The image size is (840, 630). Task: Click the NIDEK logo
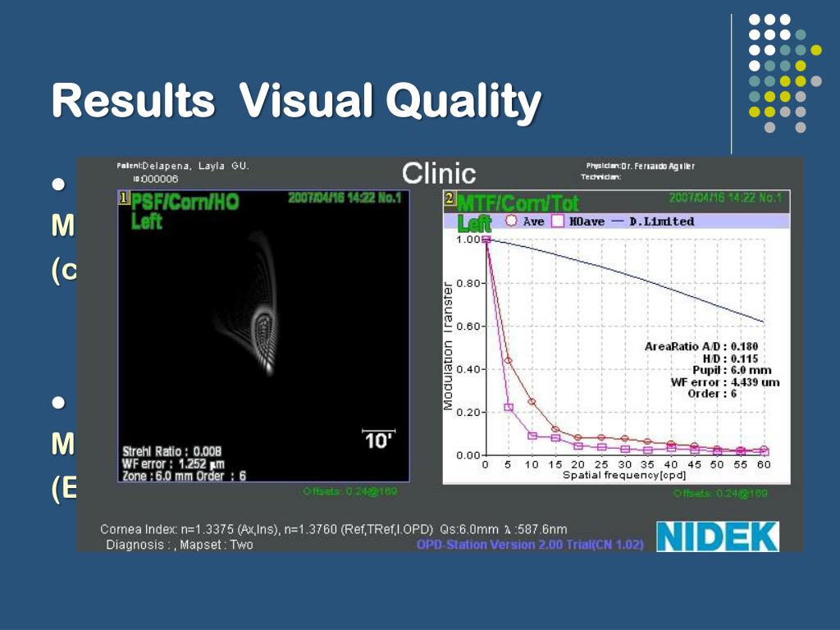coord(718,536)
